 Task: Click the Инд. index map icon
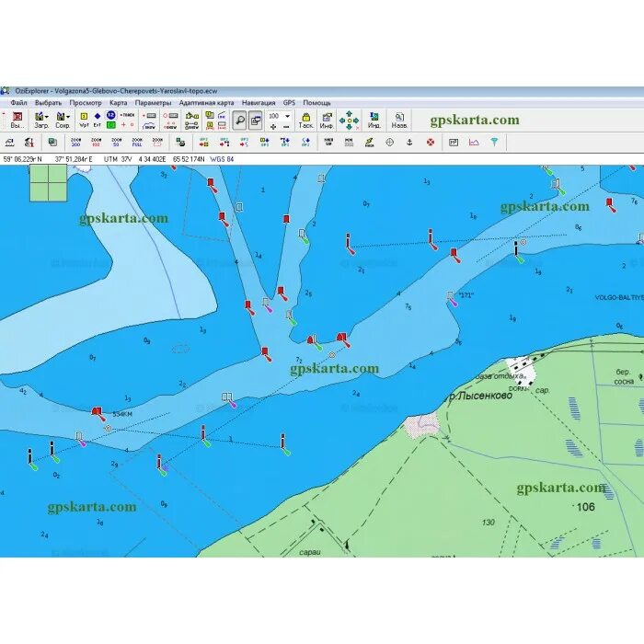point(374,121)
